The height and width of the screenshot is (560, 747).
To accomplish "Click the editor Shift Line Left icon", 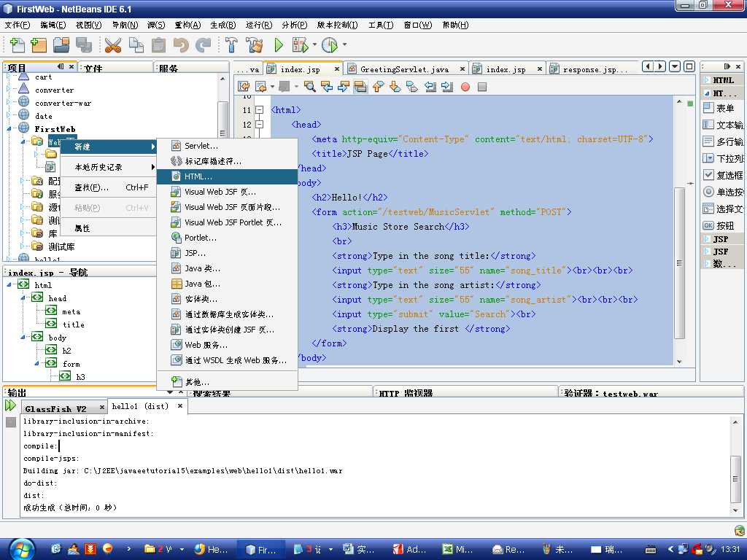I will (x=430, y=87).
